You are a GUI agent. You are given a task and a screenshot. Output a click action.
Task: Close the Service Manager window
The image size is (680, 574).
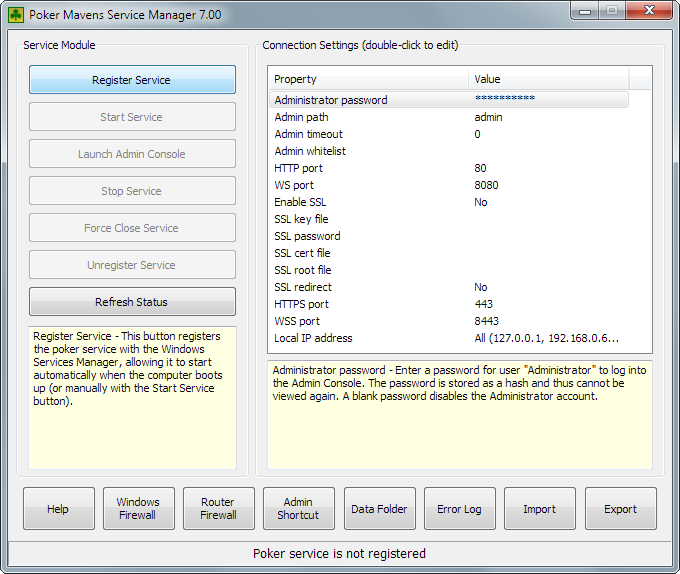coord(649,10)
